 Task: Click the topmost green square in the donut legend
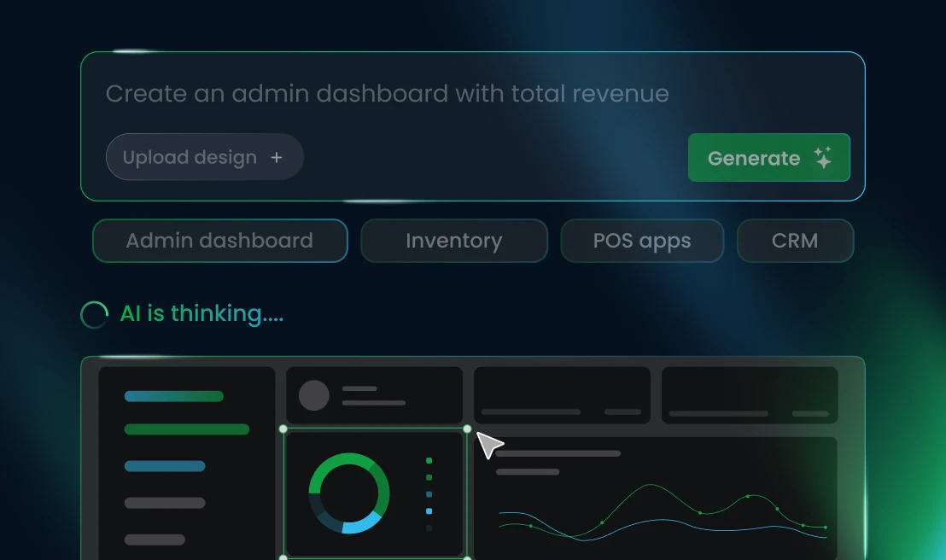(x=429, y=460)
